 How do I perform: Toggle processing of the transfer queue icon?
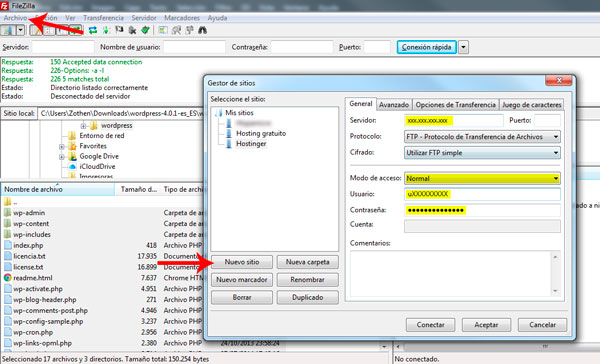(x=106, y=30)
